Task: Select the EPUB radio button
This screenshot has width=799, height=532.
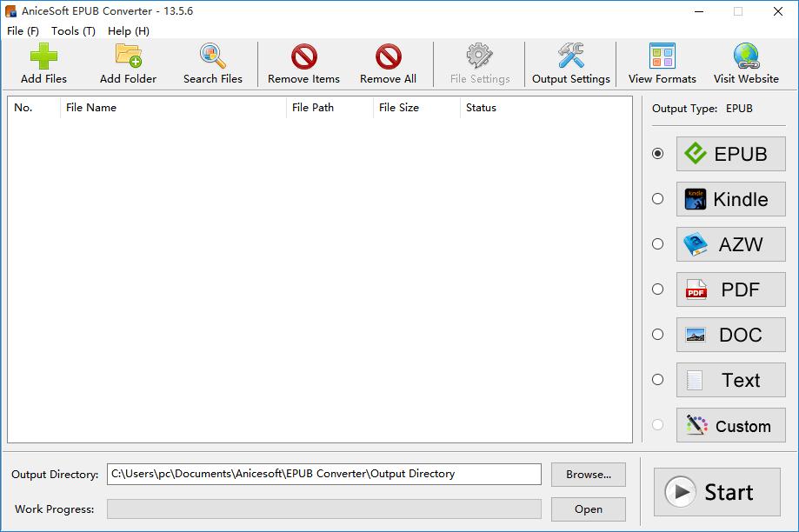Action: coord(658,153)
